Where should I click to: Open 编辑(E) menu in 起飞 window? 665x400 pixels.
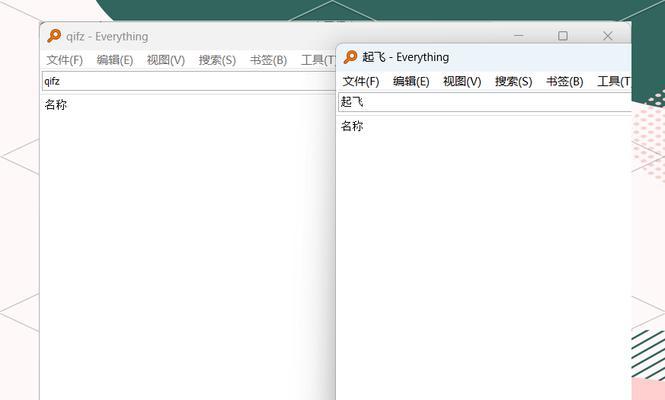click(411, 81)
